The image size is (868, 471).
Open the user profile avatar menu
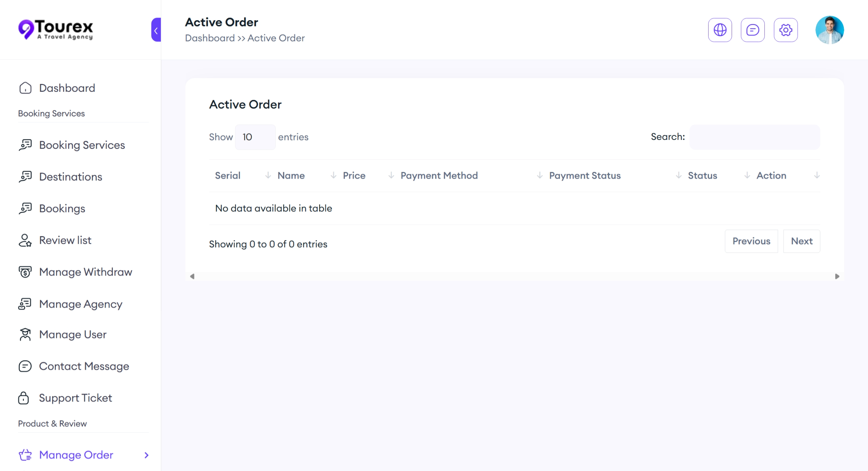pyautogui.click(x=829, y=30)
